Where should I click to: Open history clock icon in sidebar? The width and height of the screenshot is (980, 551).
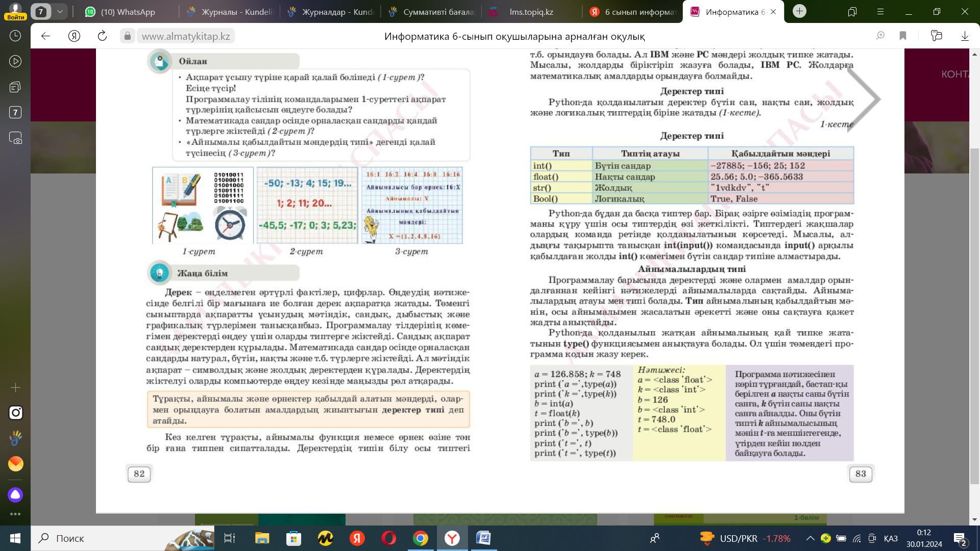pyautogui.click(x=15, y=36)
